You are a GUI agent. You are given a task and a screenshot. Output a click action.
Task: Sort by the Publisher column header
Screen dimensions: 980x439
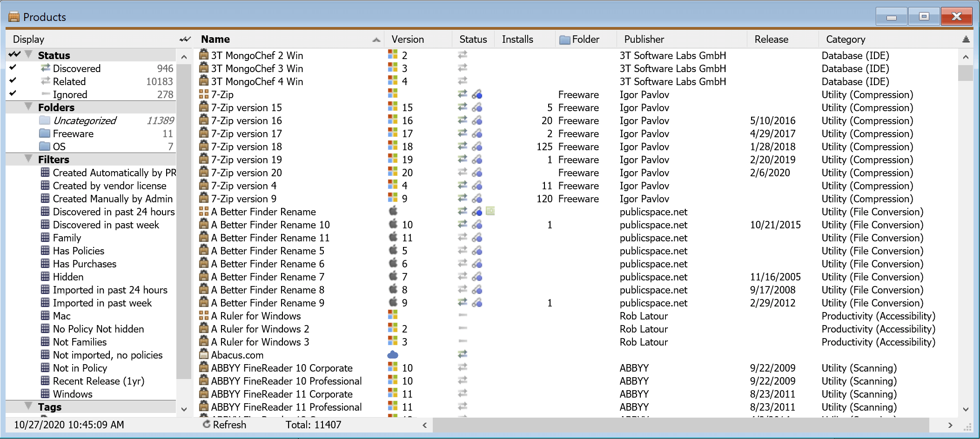tap(644, 40)
